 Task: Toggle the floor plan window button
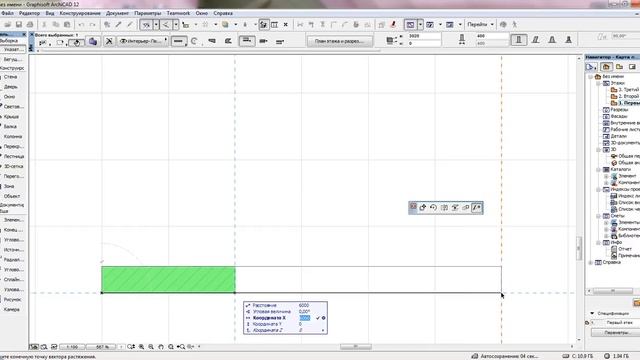click(x=410, y=25)
